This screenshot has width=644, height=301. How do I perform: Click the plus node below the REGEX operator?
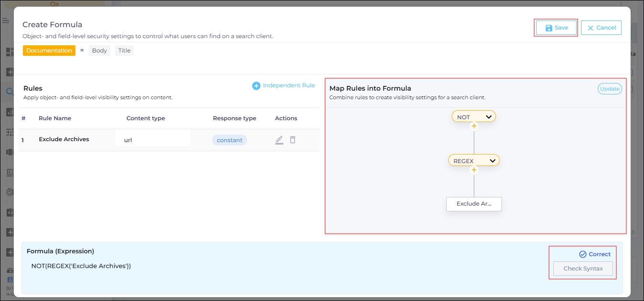[x=474, y=169]
